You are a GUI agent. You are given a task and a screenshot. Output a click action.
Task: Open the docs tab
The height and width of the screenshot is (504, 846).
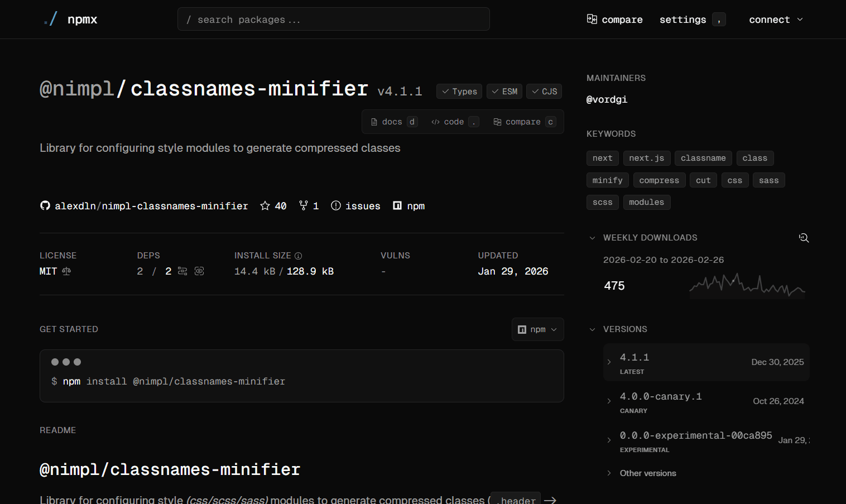click(x=392, y=121)
